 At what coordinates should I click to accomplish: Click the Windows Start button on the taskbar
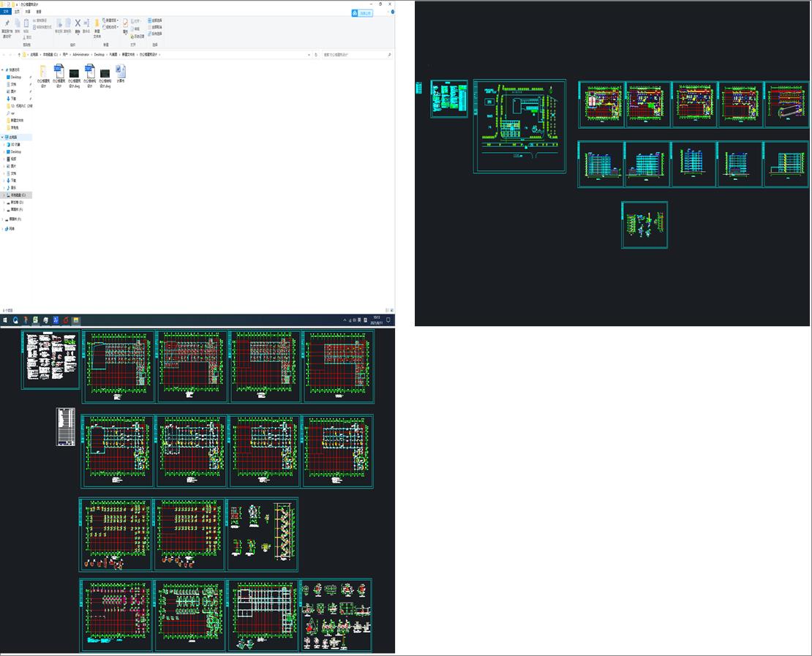[5, 320]
